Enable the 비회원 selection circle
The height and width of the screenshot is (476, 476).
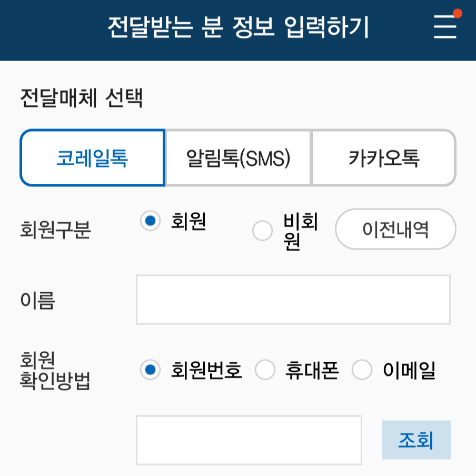(x=262, y=230)
